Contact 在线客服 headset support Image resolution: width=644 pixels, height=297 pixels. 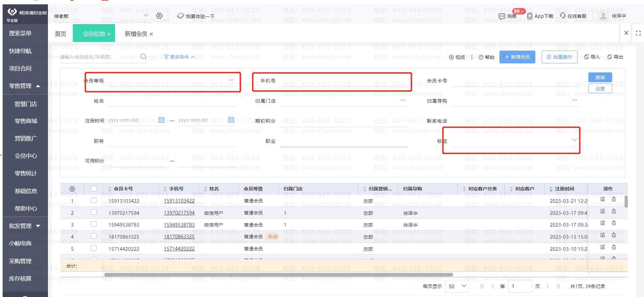click(x=562, y=16)
